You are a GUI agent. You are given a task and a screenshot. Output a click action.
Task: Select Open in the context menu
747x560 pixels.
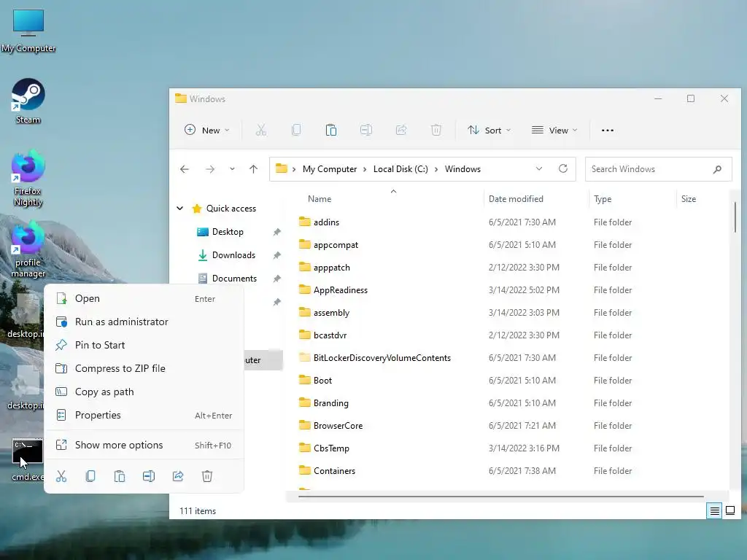pyautogui.click(x=144, y=298)
